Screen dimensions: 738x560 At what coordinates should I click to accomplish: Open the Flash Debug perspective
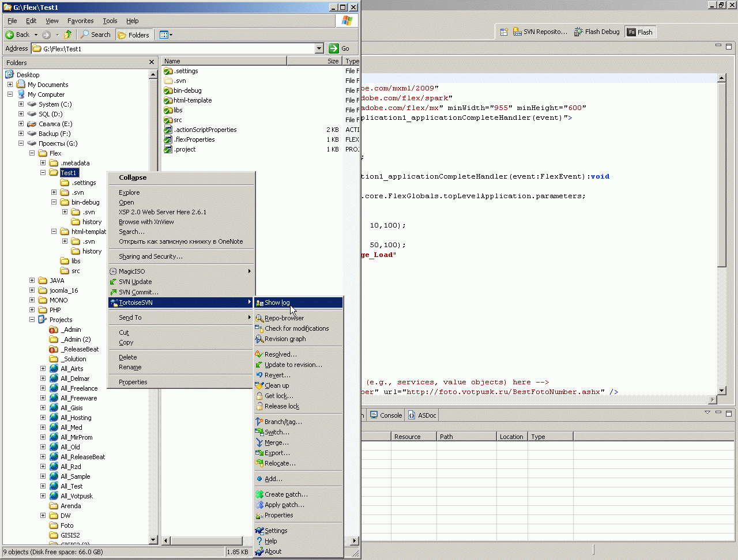click(597, 32)
